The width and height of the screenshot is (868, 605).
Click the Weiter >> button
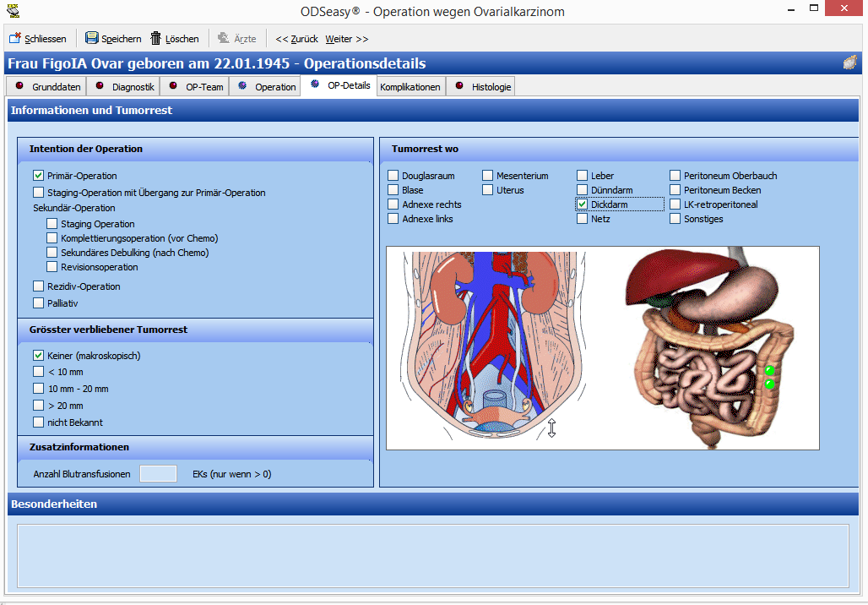pyautogui.click(x=346, y=39)
